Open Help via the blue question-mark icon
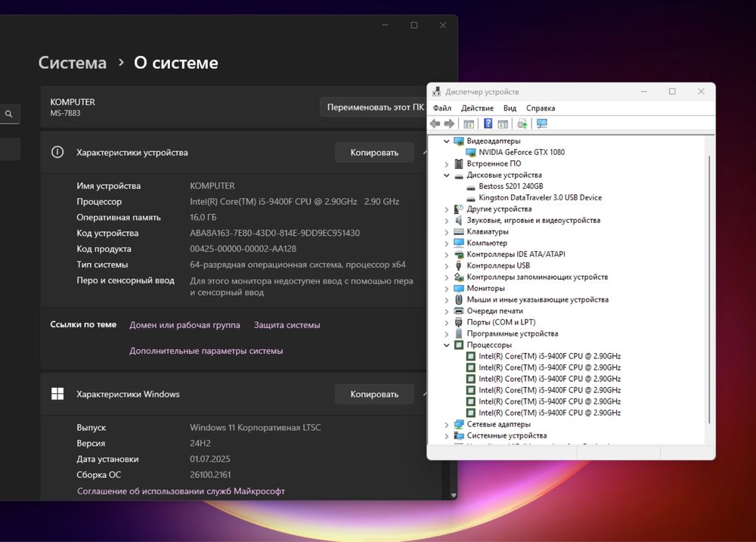Image resolution: width=756 pixels, height=542 pixels. tap(488, 124)
